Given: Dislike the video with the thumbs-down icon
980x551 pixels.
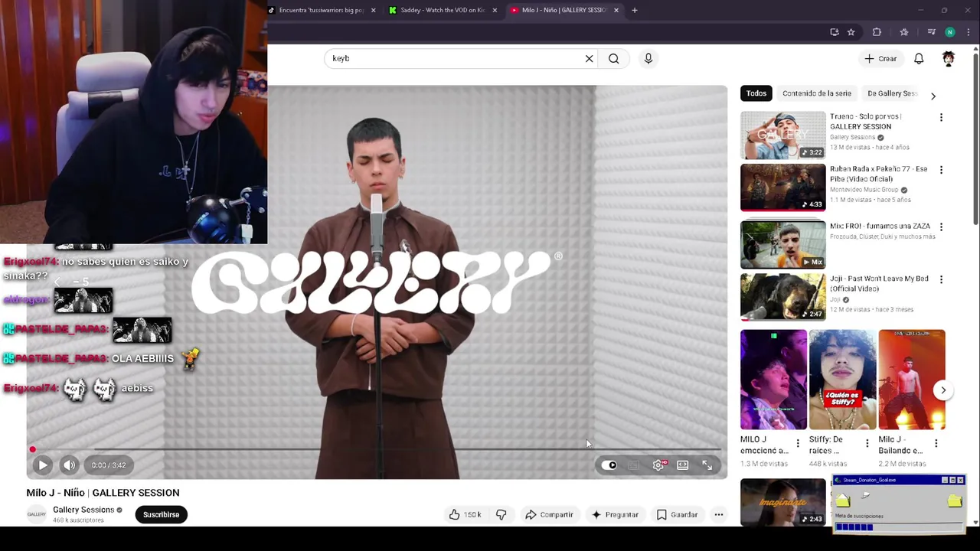Looking at the screenshot, I should click(x=501, y=515).
